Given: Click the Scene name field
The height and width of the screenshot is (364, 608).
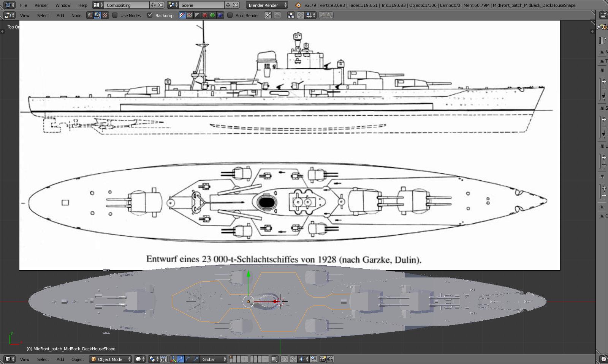Looking at the screenshot, I should click(x=201, y=5).
